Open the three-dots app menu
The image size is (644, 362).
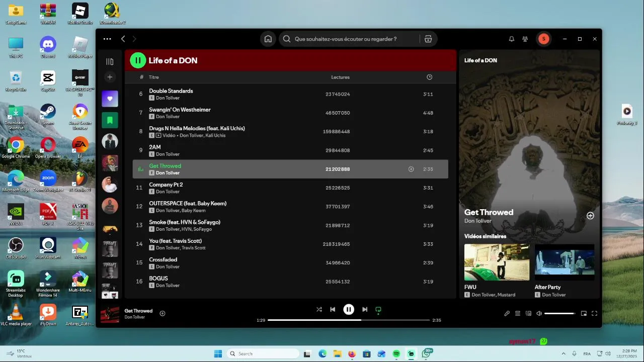107,39
